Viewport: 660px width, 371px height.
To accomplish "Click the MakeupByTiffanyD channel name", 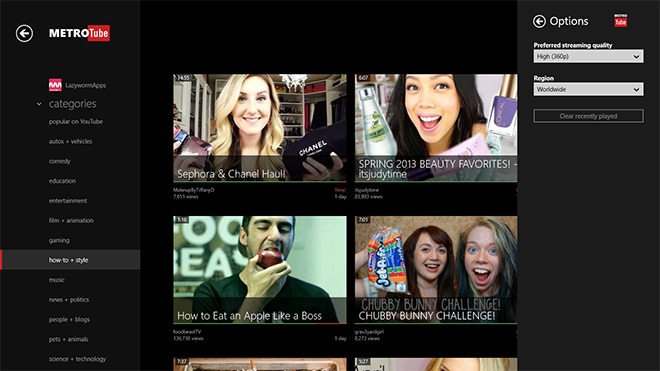I will click(x=194, y=190).
